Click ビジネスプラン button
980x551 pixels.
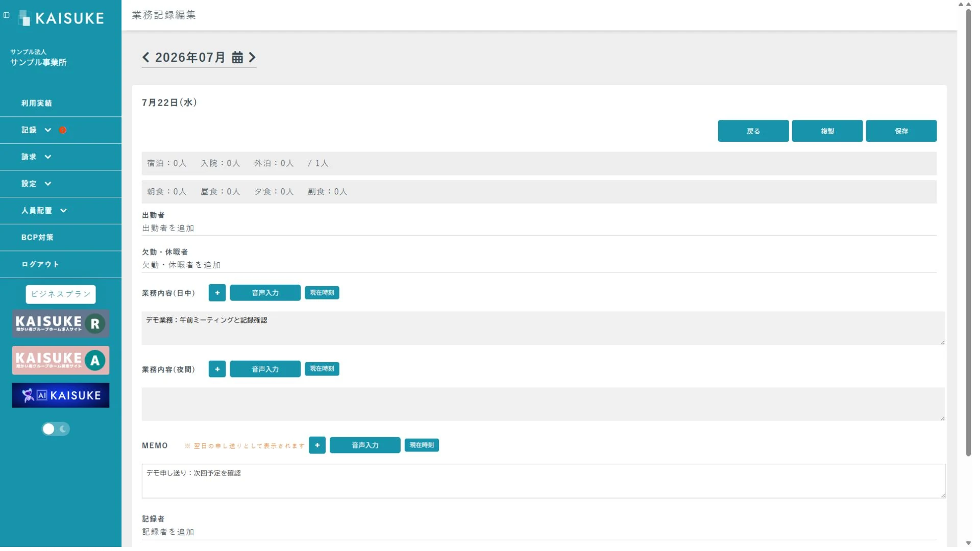61,294
